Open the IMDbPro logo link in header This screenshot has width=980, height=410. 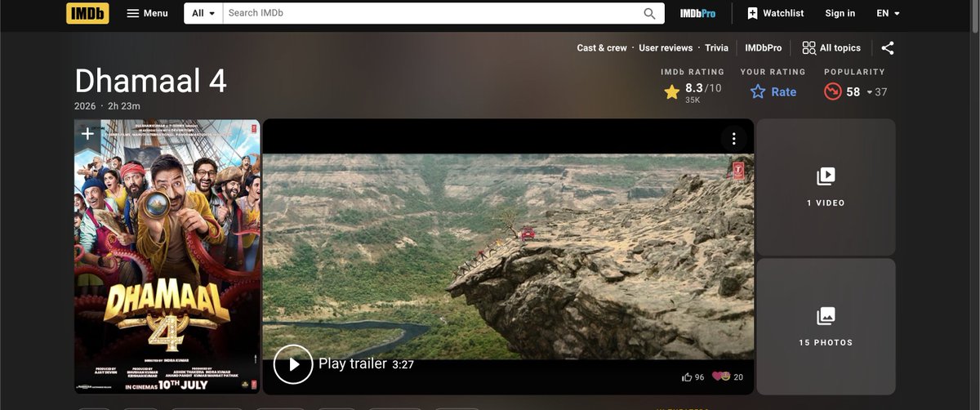[x=698, y=13]
